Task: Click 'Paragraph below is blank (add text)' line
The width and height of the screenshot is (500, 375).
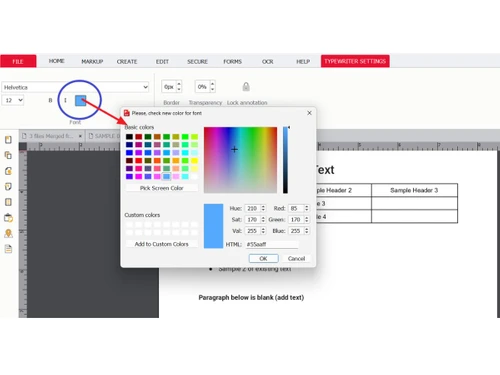Action: tap(251, 297)
